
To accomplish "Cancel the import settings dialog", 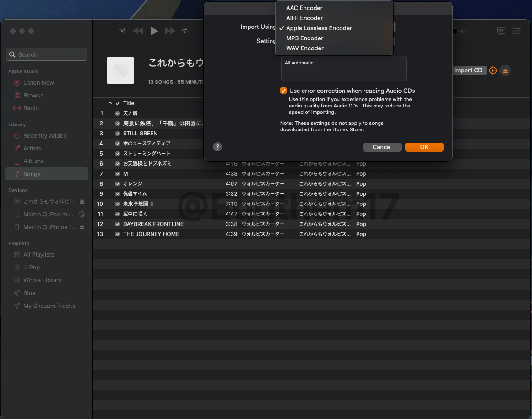I will point(382,147).
